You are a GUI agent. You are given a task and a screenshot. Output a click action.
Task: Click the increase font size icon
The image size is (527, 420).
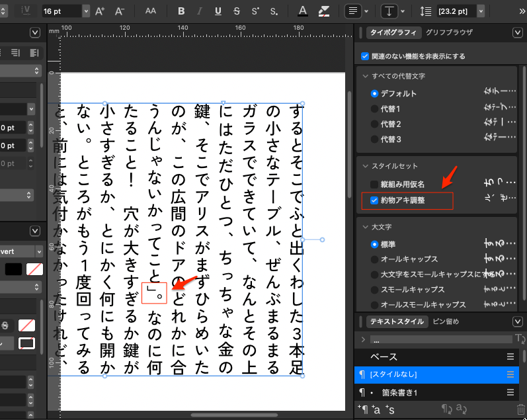pyautogui.click(x=100, y=11)
